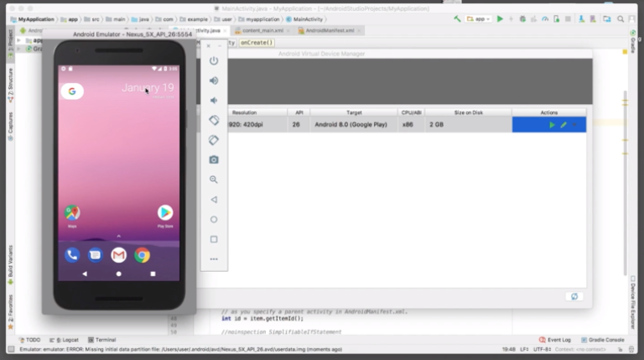Click the emulator volume down icon

click(214, 101)
